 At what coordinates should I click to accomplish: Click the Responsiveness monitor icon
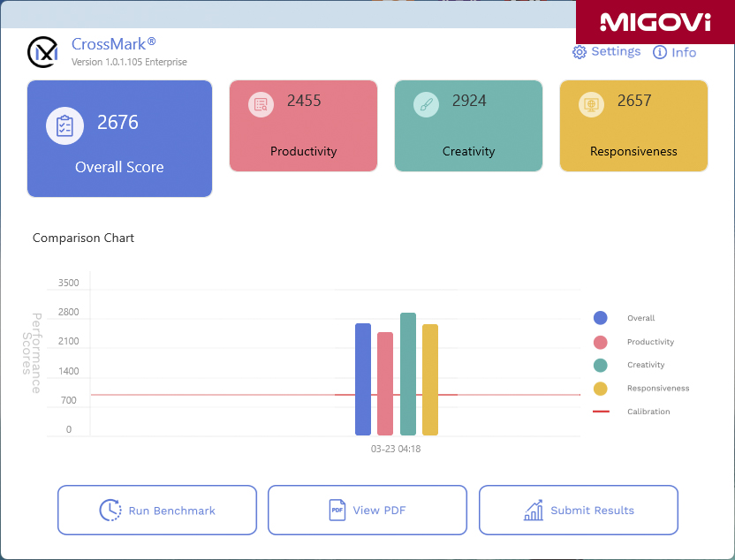591,104
